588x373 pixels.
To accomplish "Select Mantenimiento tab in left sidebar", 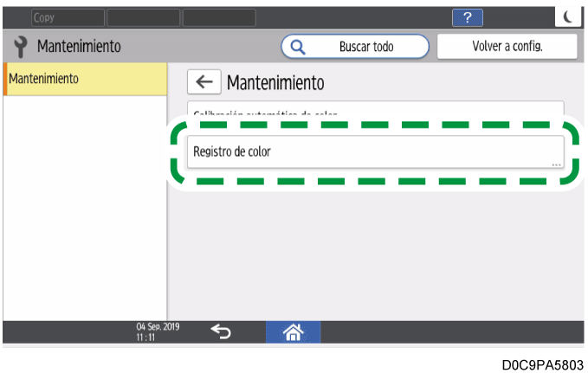I will pyautogui.click(x=85, y=79).
